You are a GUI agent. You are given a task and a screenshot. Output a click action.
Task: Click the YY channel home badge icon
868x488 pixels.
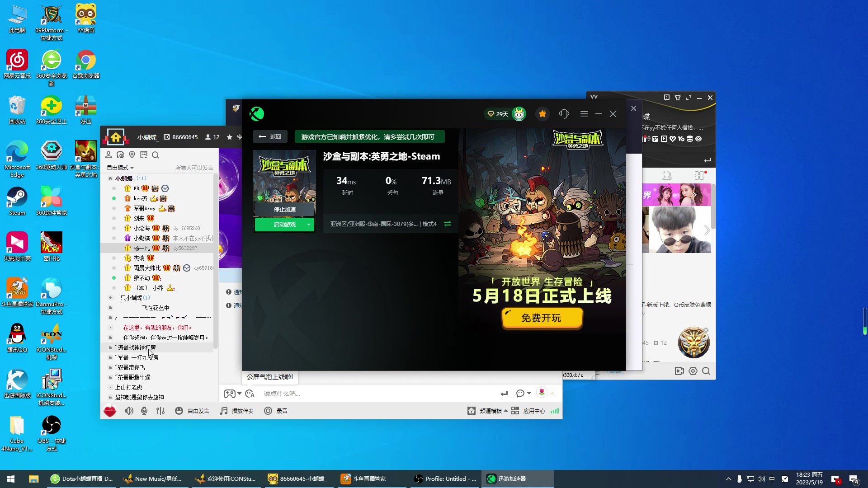(x=116, y=137)
